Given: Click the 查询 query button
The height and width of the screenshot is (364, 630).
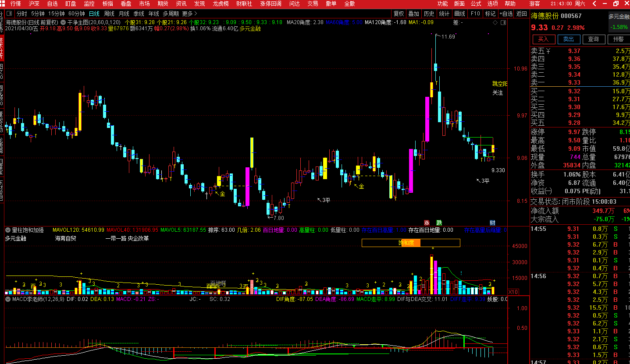Looking at the screenshot, I should (x=594, y=39).
